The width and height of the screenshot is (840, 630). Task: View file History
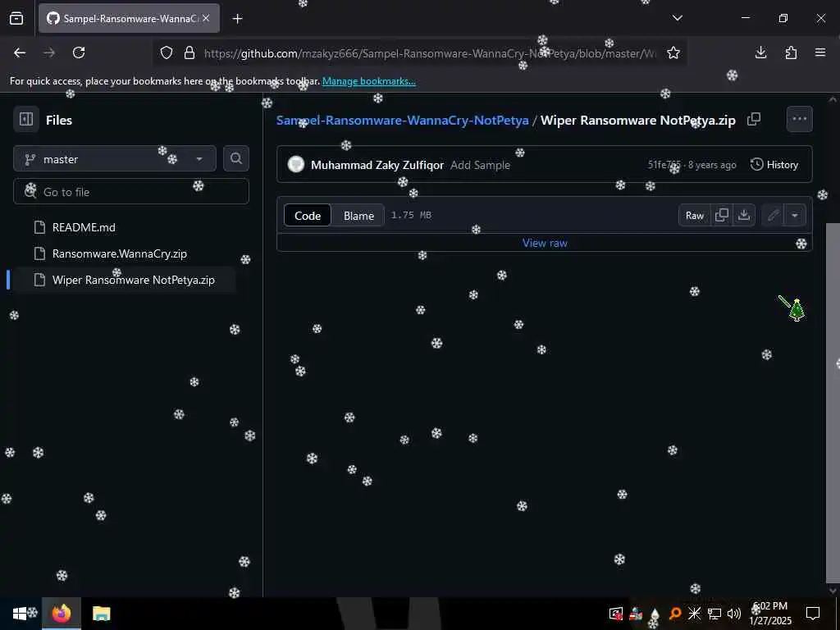click(x=774, y=164)
